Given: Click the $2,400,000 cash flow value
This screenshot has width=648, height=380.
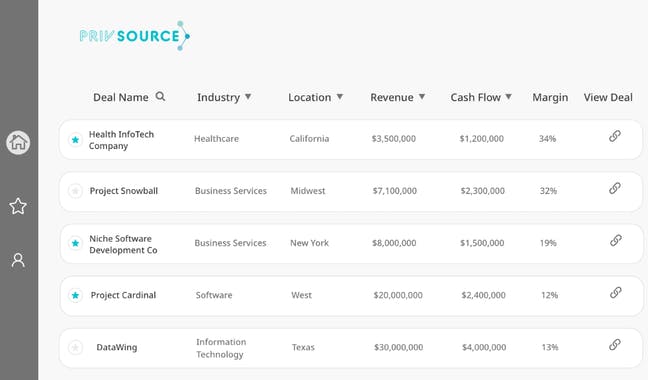Looking at the screenshot, I should (483, 295).
